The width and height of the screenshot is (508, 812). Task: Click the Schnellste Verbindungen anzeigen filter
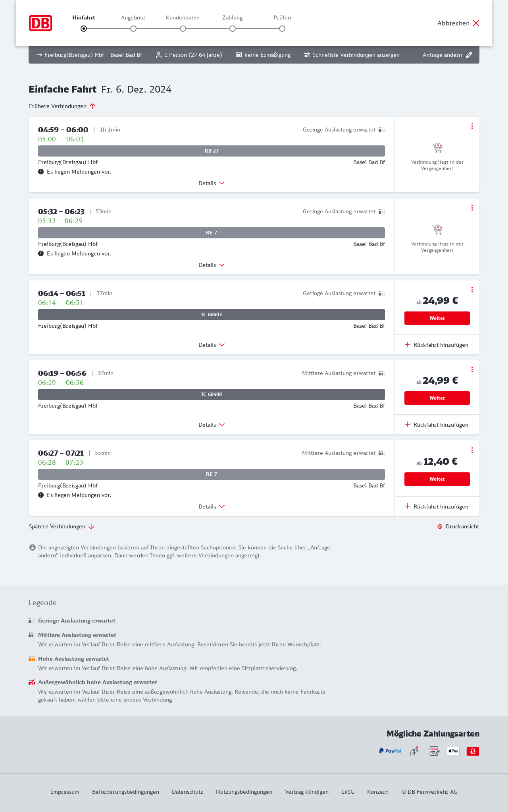click(x=352, y=55)
